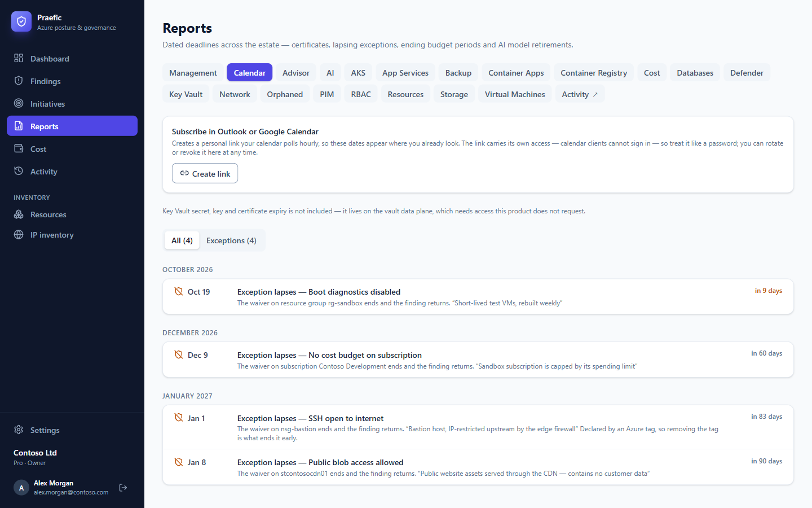The height and width of the screenshot is (508, 812).
Task: Click the Reports document icon in sidebar
Action: (19, 126)
